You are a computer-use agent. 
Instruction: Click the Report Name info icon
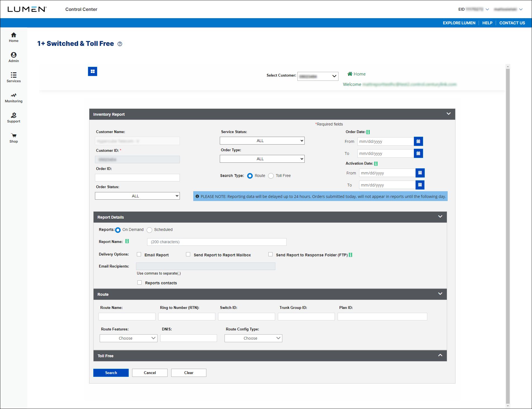[x=127, y=241]
